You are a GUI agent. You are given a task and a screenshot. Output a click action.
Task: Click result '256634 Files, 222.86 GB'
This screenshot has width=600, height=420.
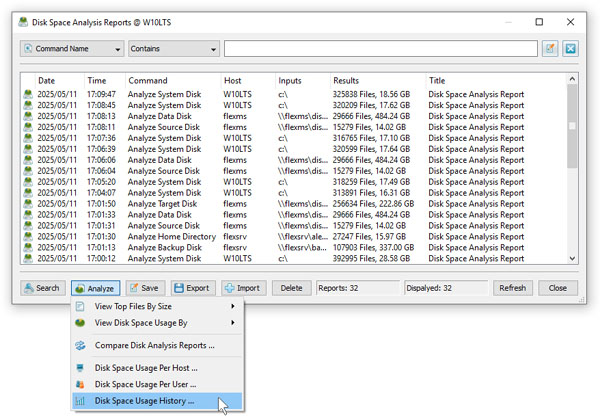coord(373,204)
